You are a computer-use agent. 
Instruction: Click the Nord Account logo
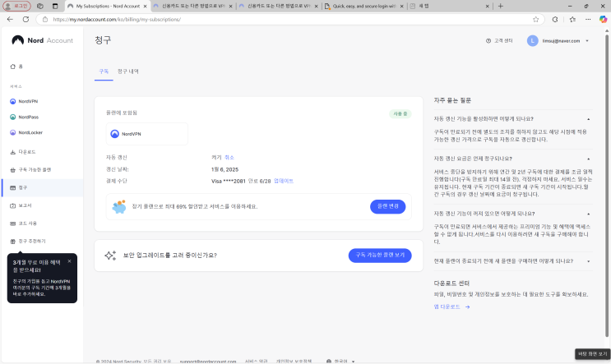[x=42, y=40]
